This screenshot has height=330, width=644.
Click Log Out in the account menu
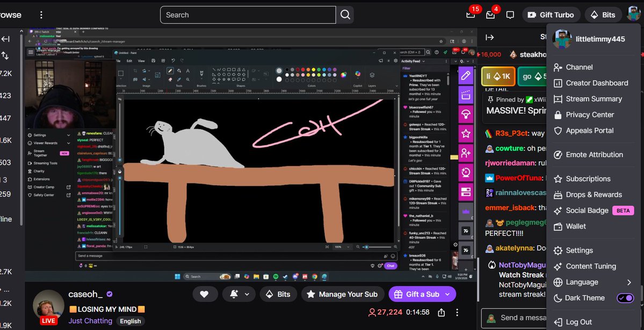pyautogui.click(x=594, y=322)
